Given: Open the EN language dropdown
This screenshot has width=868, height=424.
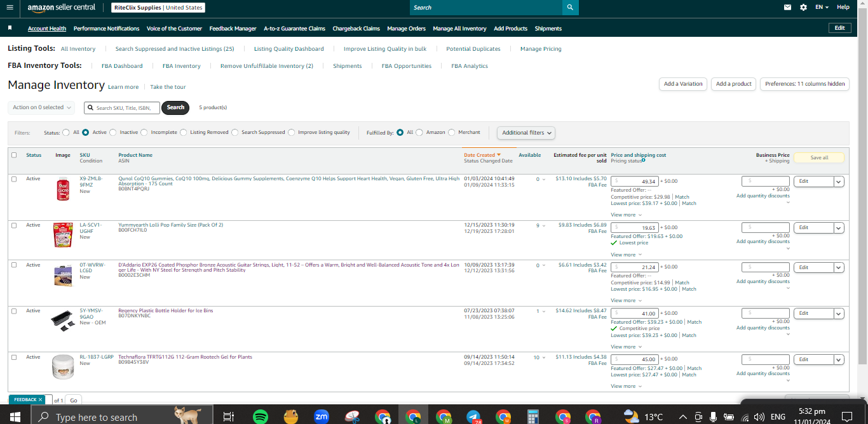Looking at the screenshot, I should (822, 8).
